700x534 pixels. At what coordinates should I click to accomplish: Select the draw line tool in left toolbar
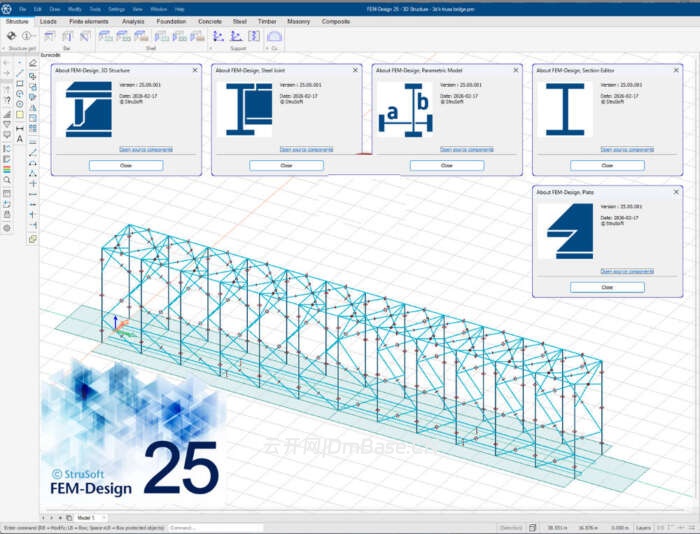[20, 73]
